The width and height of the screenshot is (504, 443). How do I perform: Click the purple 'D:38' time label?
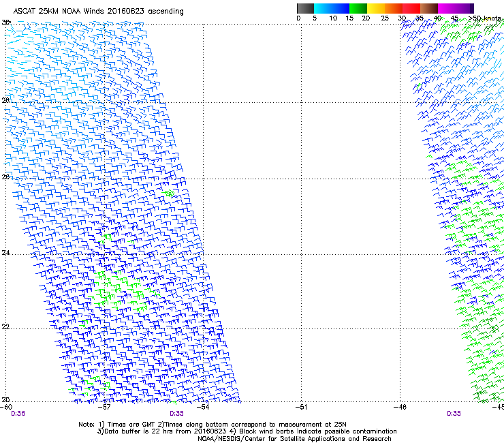pyautogui.click(x=18, y=414)
